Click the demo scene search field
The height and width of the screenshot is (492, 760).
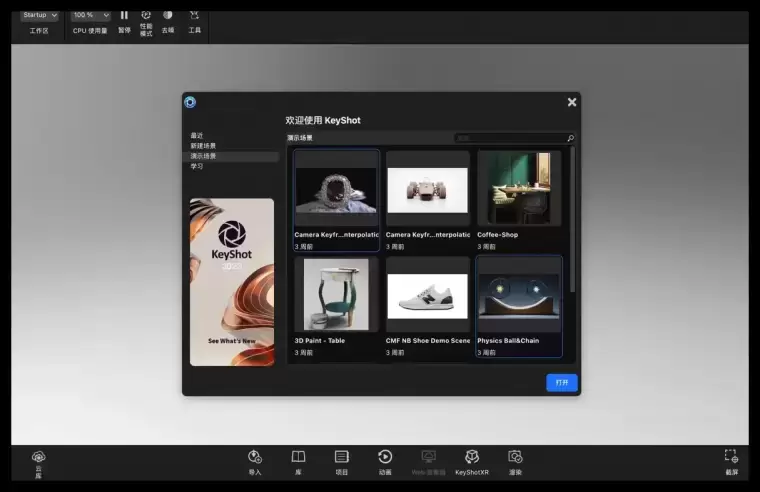pos(510,138)
